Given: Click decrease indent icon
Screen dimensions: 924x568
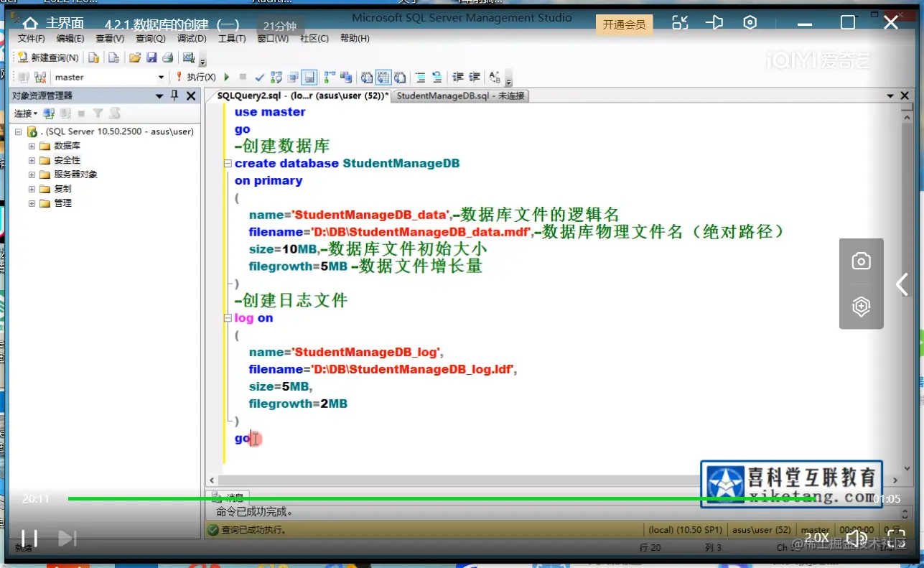Looking at the screenshot, I should coord(457,77).
